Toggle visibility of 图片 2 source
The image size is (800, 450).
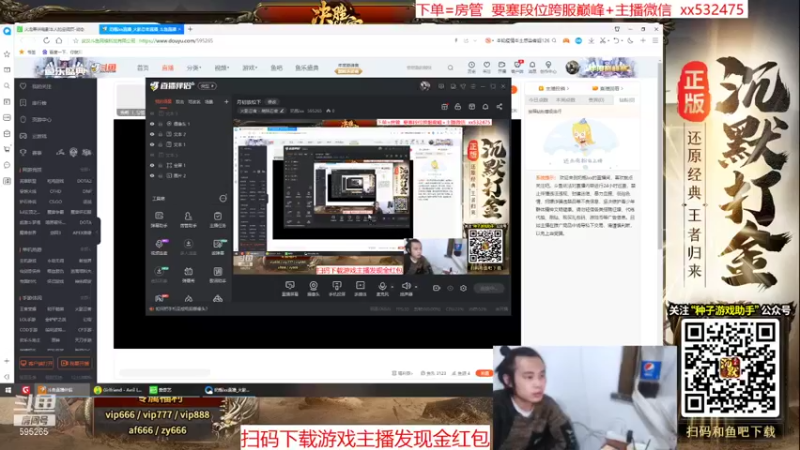[x=152, y=176]
